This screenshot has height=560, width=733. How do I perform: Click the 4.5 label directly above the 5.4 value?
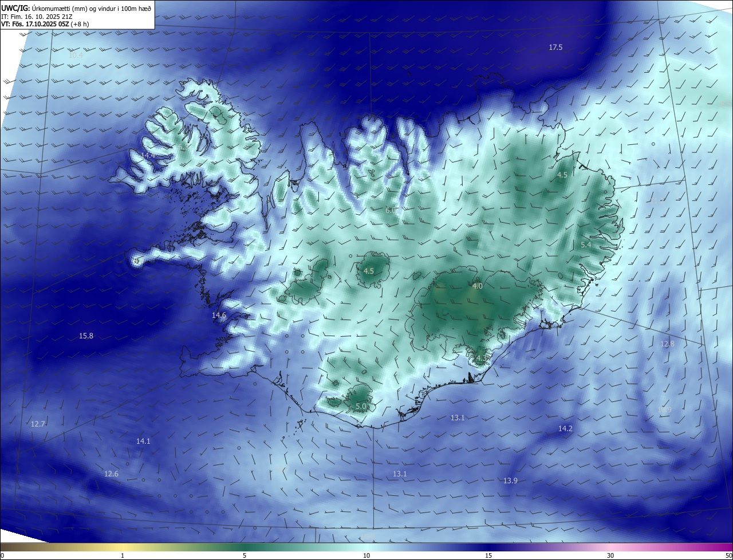point(562,175)
